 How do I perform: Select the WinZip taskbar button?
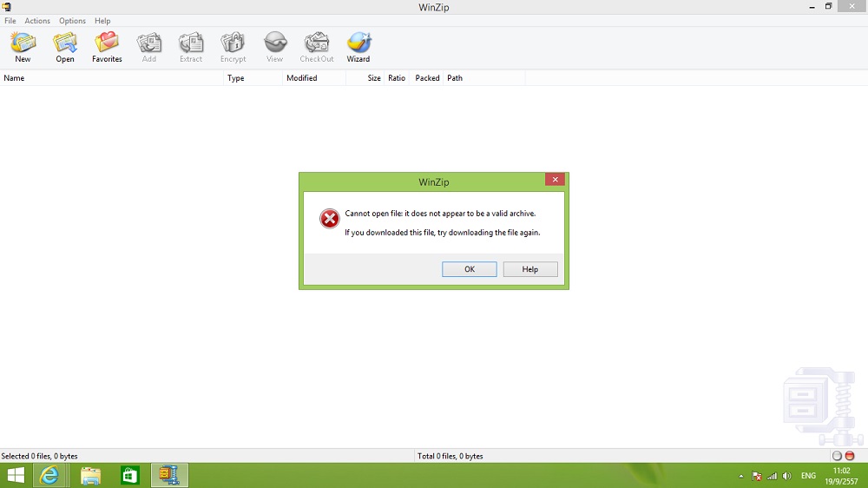coord(169,475)
